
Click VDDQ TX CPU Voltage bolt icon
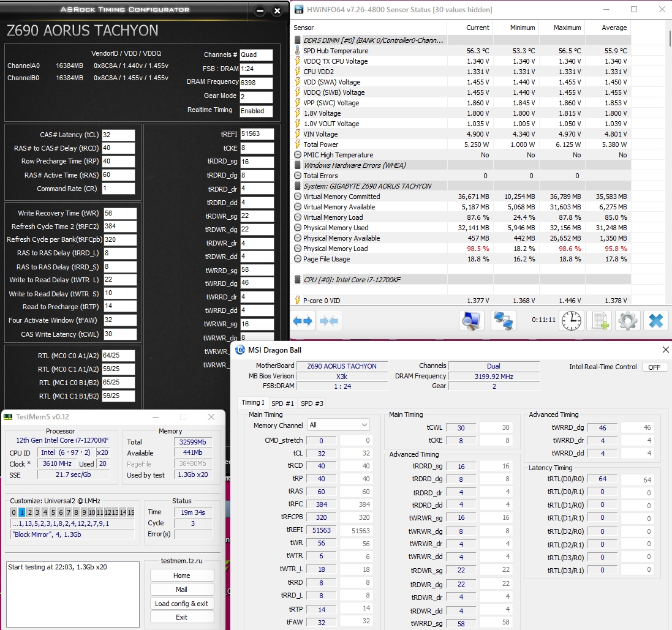point(298,61)
